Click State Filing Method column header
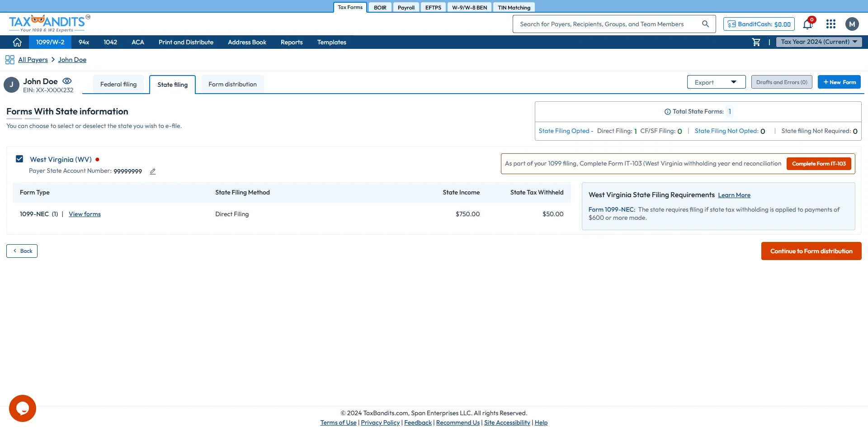The image size is (868, 431). click(x=242, y=192)
